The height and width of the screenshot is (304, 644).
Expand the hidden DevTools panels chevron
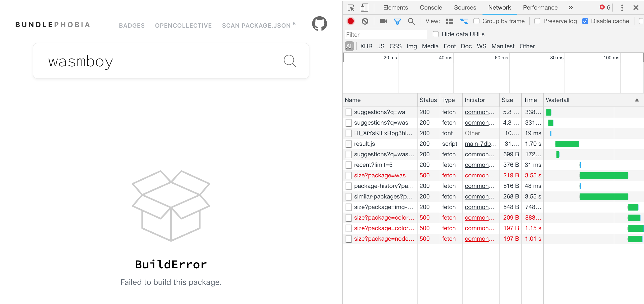[571, 8]
